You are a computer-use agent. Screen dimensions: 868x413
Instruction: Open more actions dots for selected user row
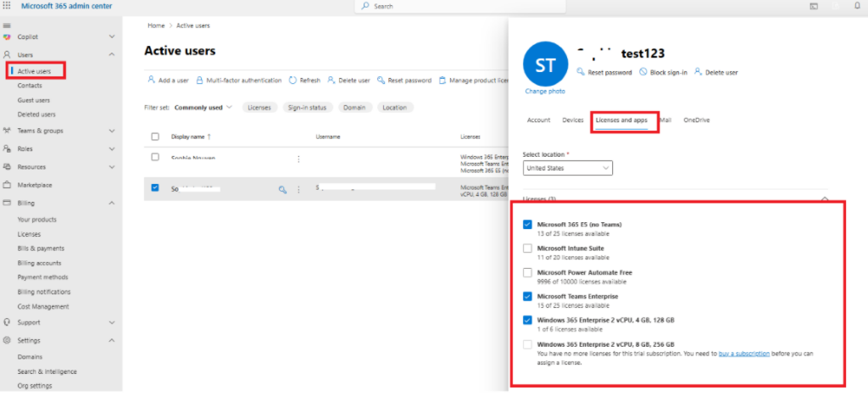(299, 189)
